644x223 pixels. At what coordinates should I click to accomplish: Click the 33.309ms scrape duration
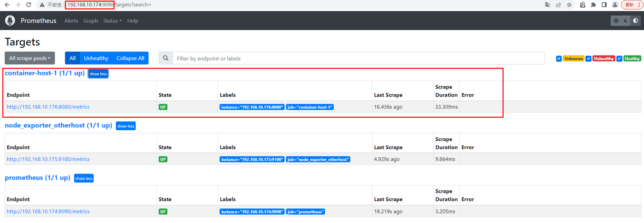click(x=446, y=107)
